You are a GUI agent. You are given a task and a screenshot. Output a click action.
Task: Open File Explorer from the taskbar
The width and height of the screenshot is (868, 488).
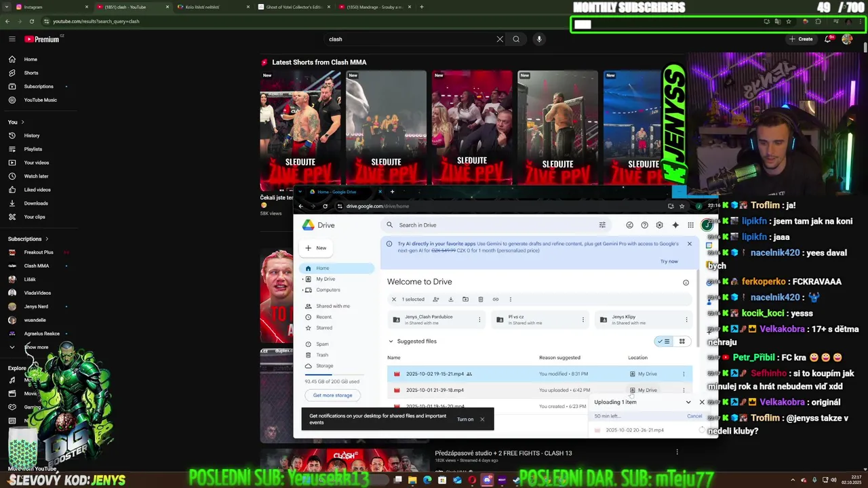click(x=412, y=480)
